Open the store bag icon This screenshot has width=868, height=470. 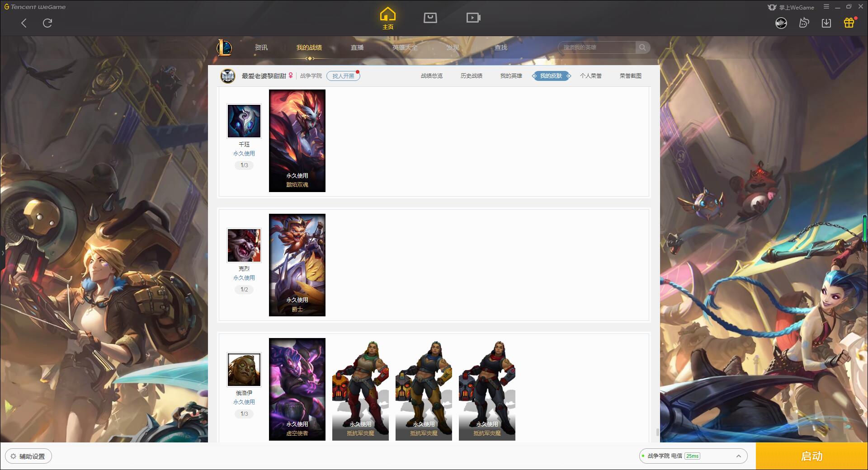click(x=430, y=18)
